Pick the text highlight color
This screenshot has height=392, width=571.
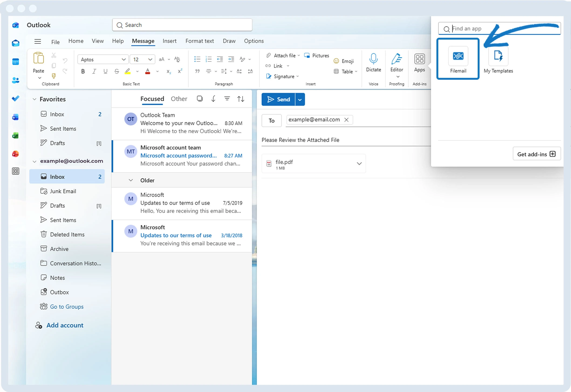click(x=128, y=71)
